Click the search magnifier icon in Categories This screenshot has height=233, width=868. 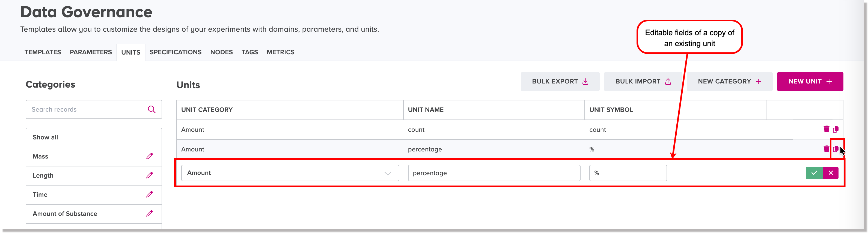point(152,109)
